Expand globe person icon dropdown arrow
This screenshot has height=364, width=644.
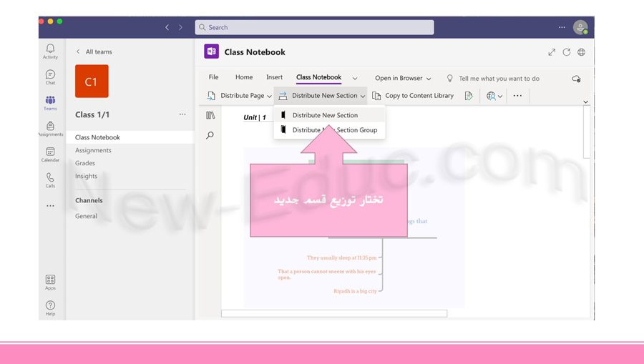coord(500,97)
